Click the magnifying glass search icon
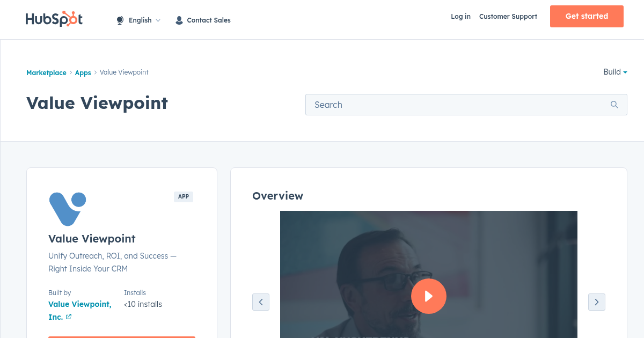 pos(614,105)
